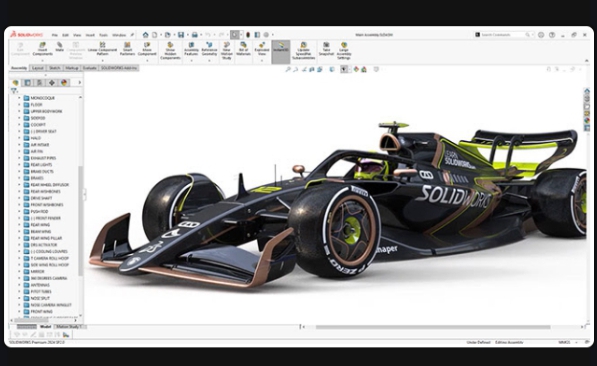Open dropdown arrow next to Save icon
Screen dimensions: 597x366
coord(187,35)
